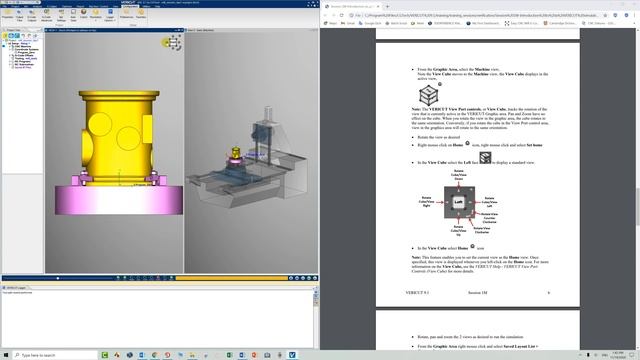Open PowerPoint from the taskbar
Viewport: 640px width, 360px height.
point(254,355)
